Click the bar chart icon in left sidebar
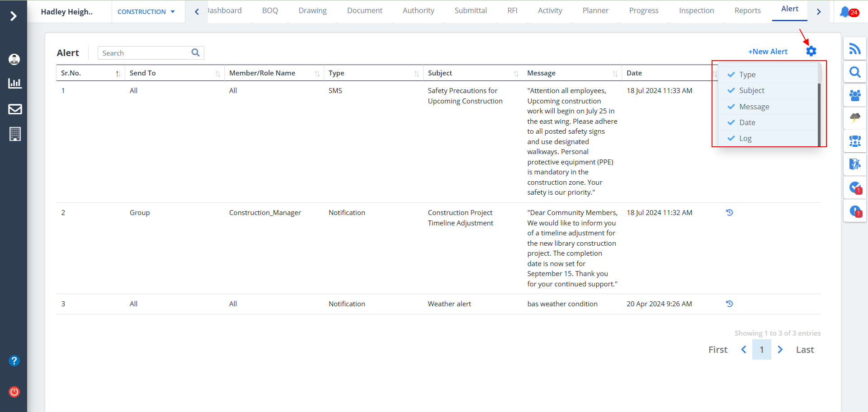This screenshot has width=868, height=412. 15,84
